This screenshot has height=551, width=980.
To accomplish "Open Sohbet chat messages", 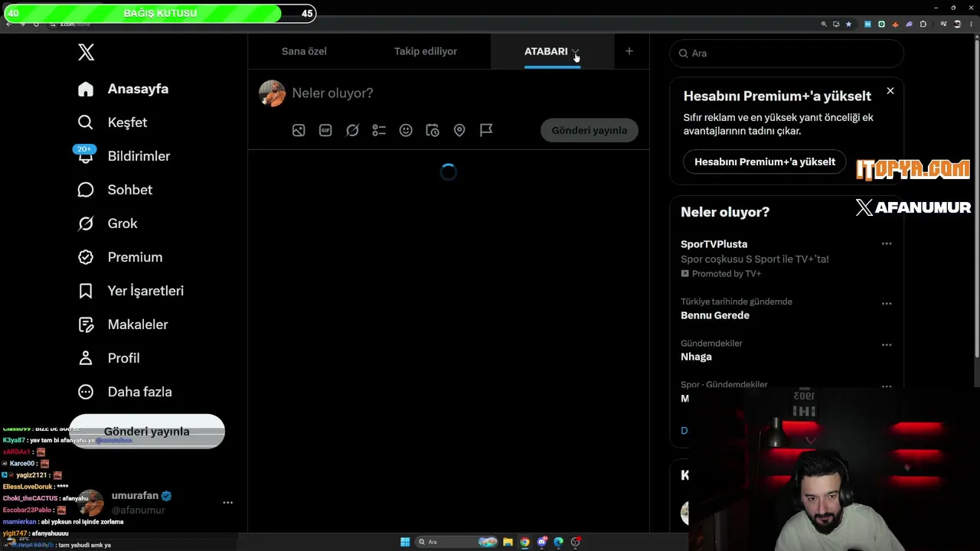I will point(115,190).
